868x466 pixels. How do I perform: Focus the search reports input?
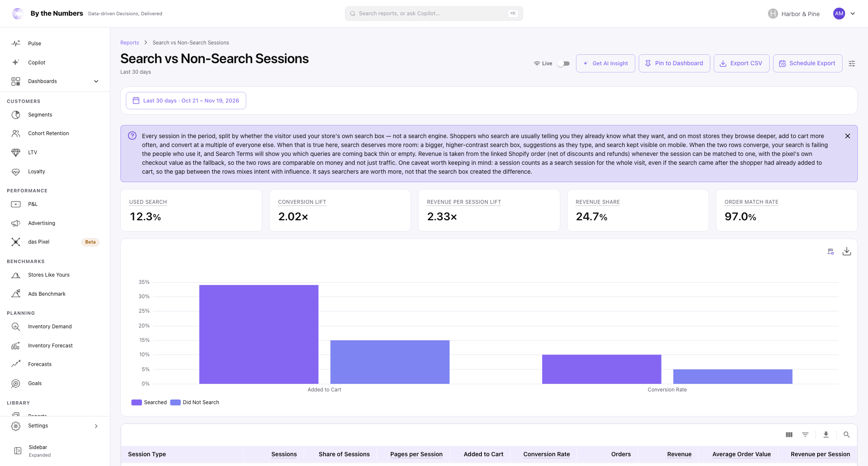(x=434, y=14)
